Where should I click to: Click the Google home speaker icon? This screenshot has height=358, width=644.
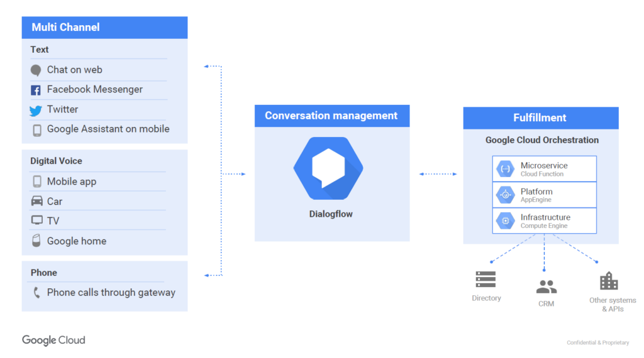(36, 241)
